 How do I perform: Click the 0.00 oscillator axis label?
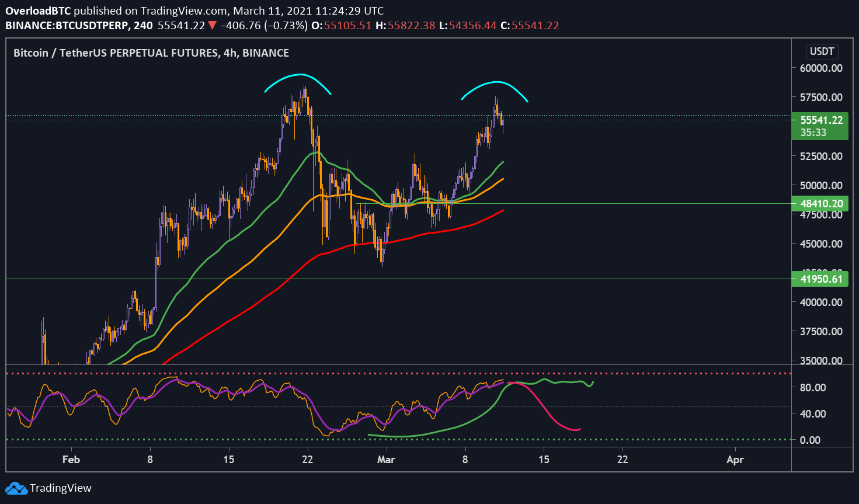[810, 440]
